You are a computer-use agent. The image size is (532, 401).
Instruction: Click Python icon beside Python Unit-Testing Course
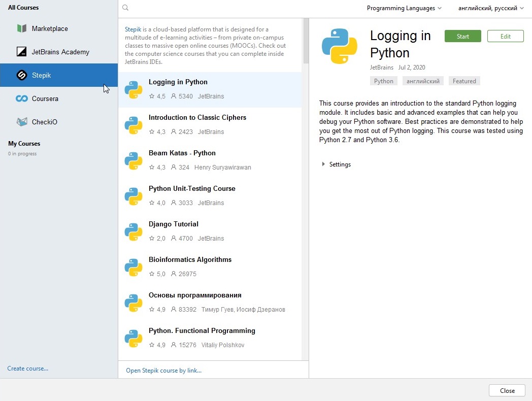pos(134,196)
